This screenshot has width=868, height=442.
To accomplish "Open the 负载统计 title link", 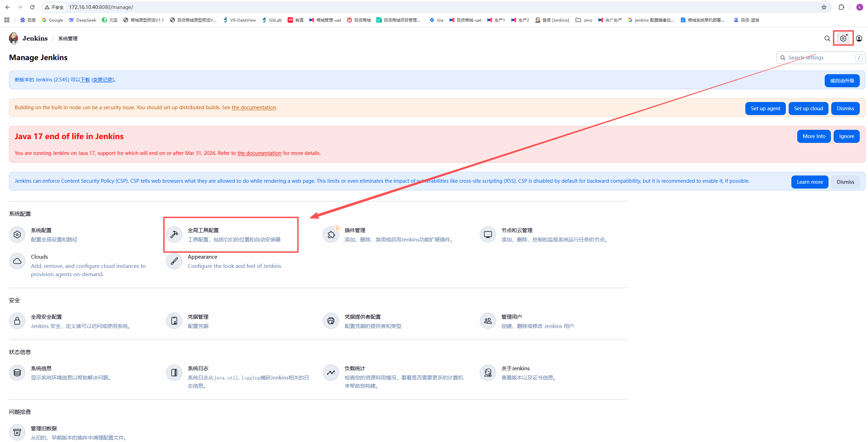I will (x=355, y=369).
